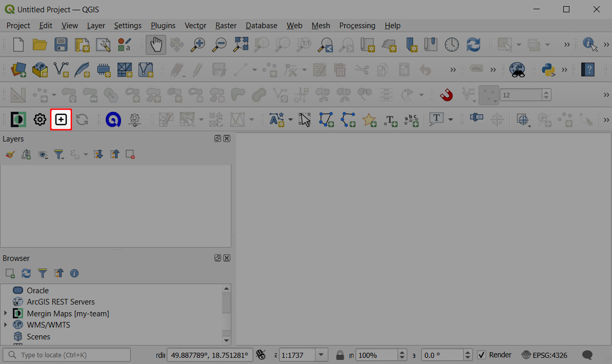The height and width of the screenshot is (364, 612).
Task: Zoom to full extent with arrows icon
Action: click(241, 45)
